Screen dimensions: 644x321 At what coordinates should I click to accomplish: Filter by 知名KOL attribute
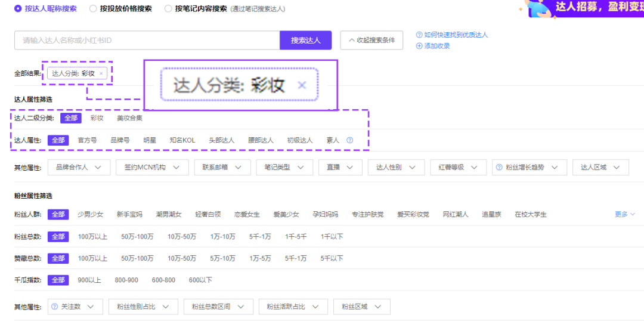click(x=182, y=140)
